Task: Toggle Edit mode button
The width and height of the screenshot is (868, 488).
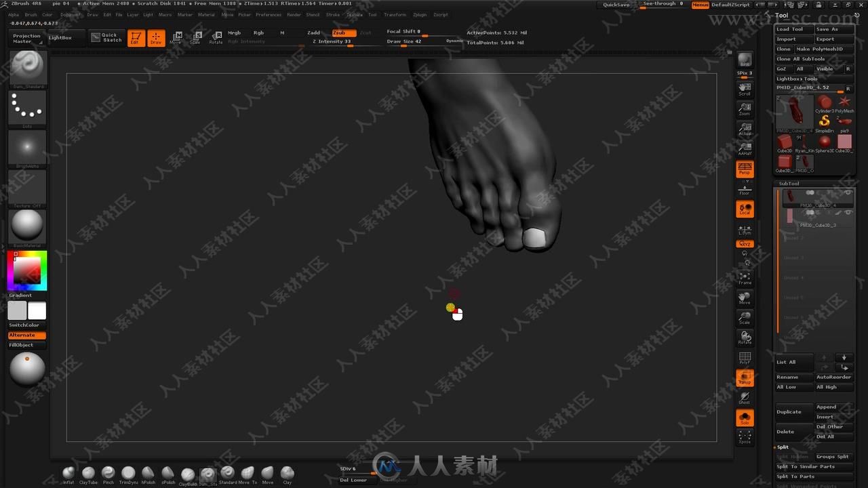Action: click(x=136, y=38)
